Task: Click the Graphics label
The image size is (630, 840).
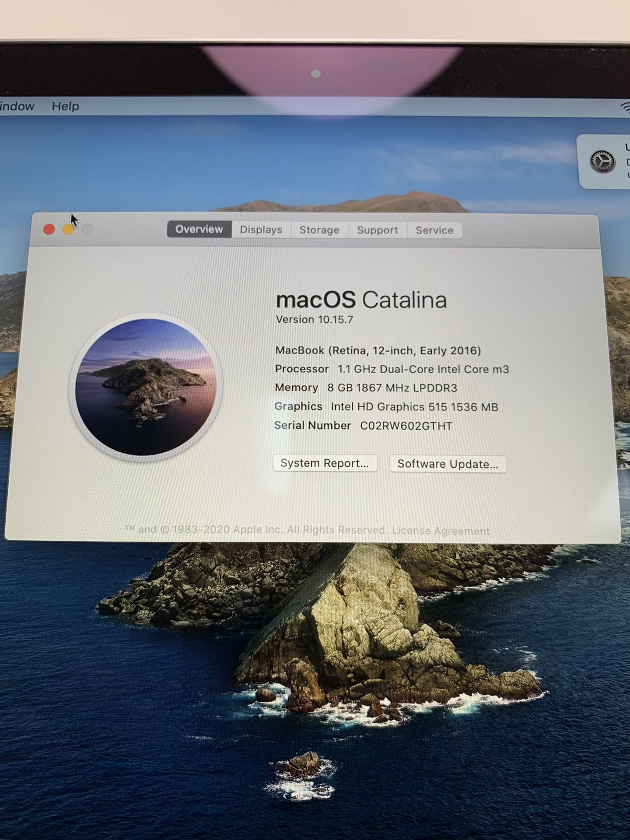Action: click(x=298, y=406)
